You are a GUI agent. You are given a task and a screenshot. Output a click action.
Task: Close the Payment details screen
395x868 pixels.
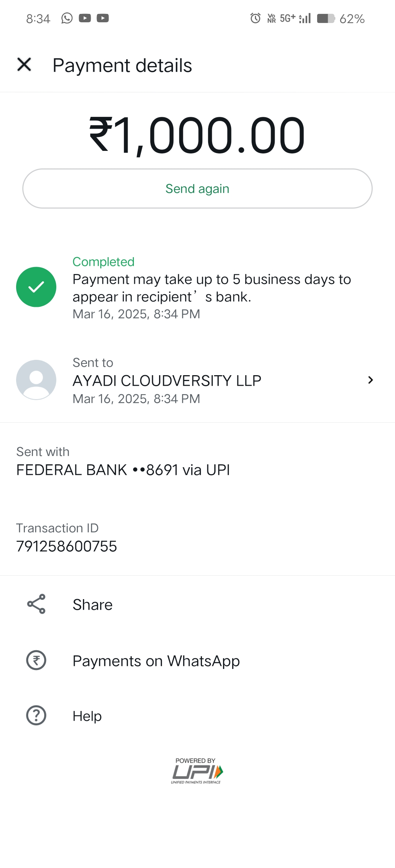click(24, 65)
